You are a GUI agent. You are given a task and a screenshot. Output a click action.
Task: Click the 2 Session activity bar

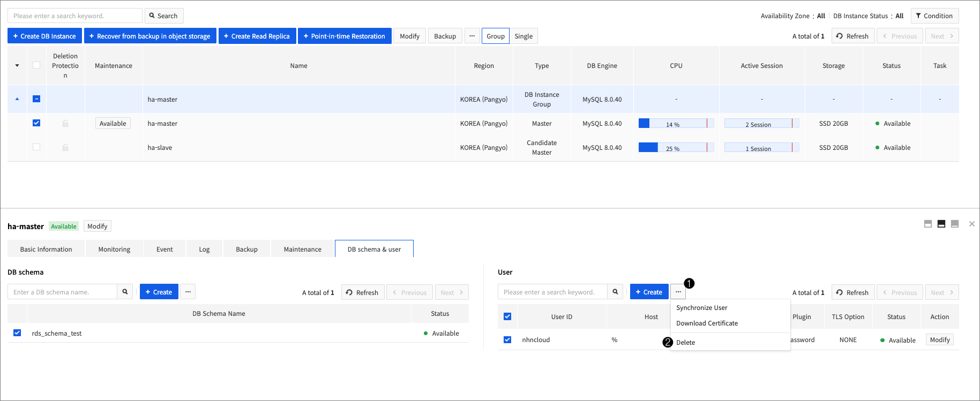[x=761, y=124]
